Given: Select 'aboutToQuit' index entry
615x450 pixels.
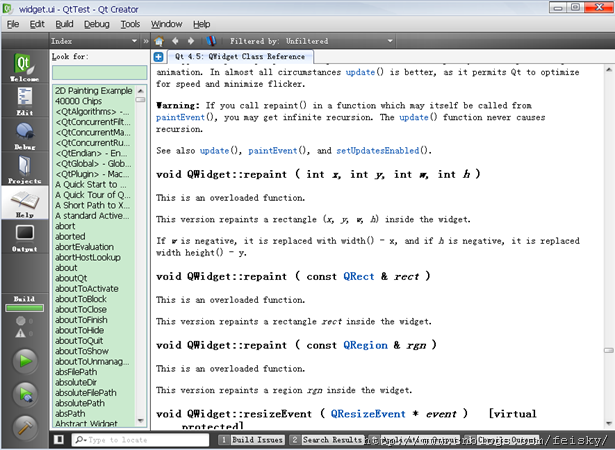Looking at the screenshot, I should point(94,341).
